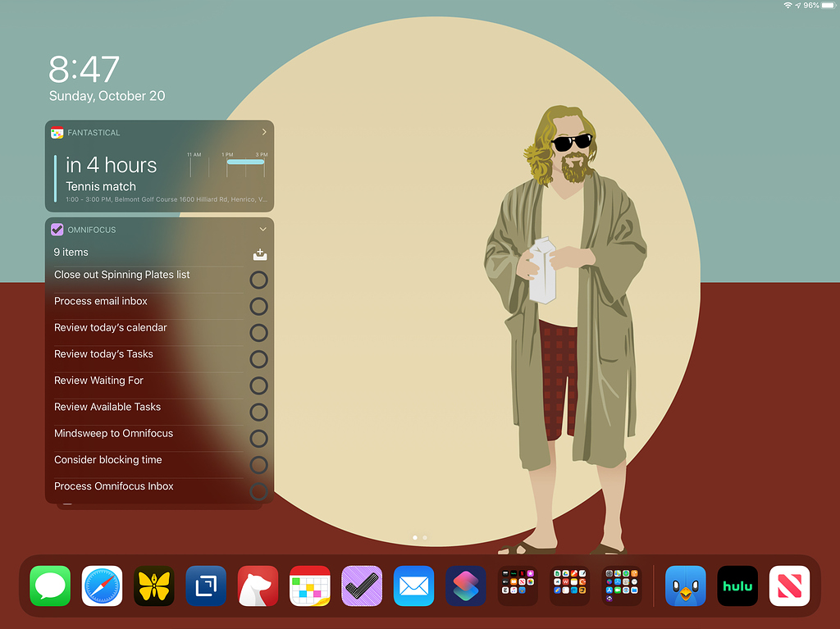The width and height of the screenshot is (840, 629).
Task: Tap the 'in 4 hours' countdown text
Action: point(111,165)
